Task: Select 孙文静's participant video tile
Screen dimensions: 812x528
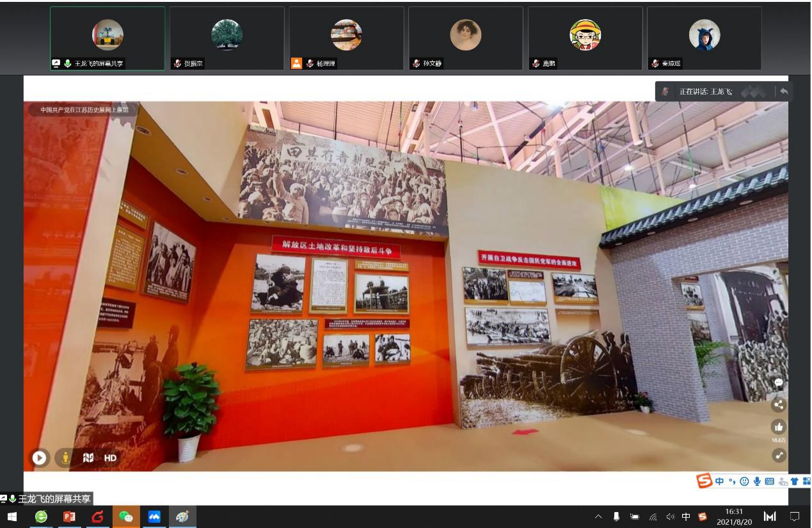Action: (x=465, y=38)
